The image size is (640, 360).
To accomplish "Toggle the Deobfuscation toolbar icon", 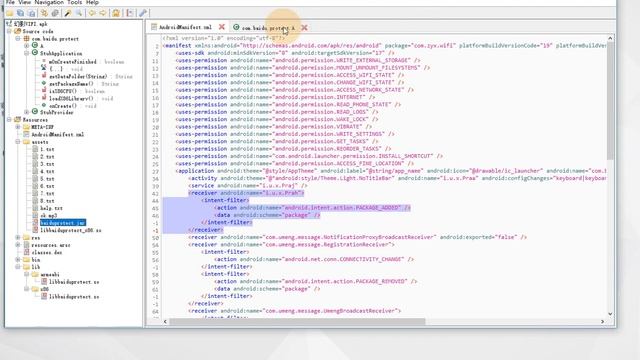I will (116, 13).
